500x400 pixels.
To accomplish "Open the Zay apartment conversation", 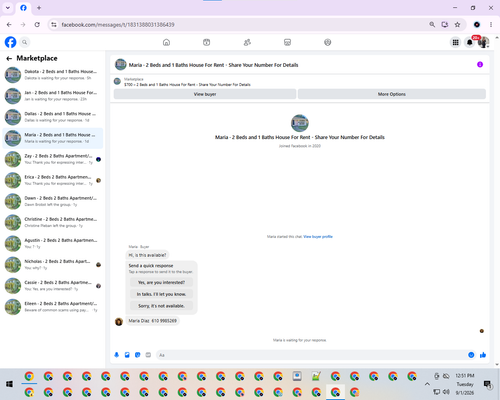I will 53,159.
